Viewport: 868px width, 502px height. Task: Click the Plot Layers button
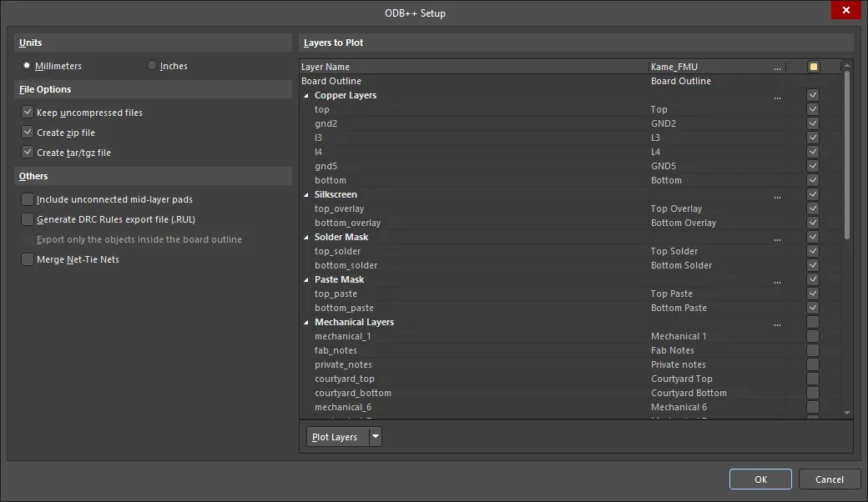(338, 437)
